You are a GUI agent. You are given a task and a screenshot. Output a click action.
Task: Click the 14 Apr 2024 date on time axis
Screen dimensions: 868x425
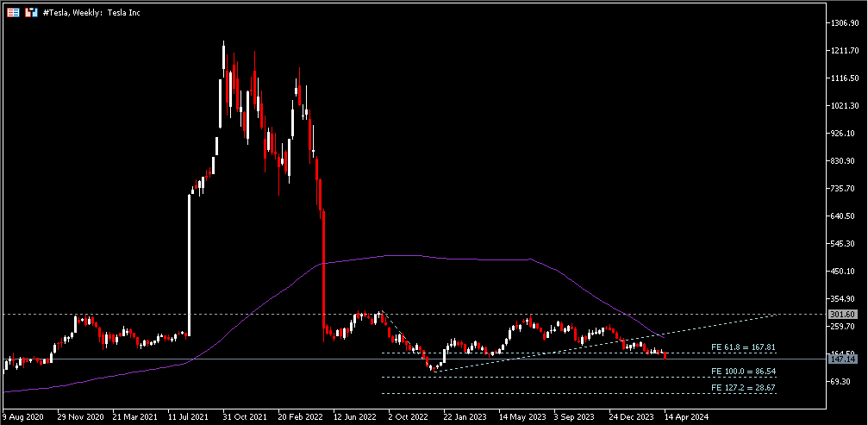tap(686, 417)
